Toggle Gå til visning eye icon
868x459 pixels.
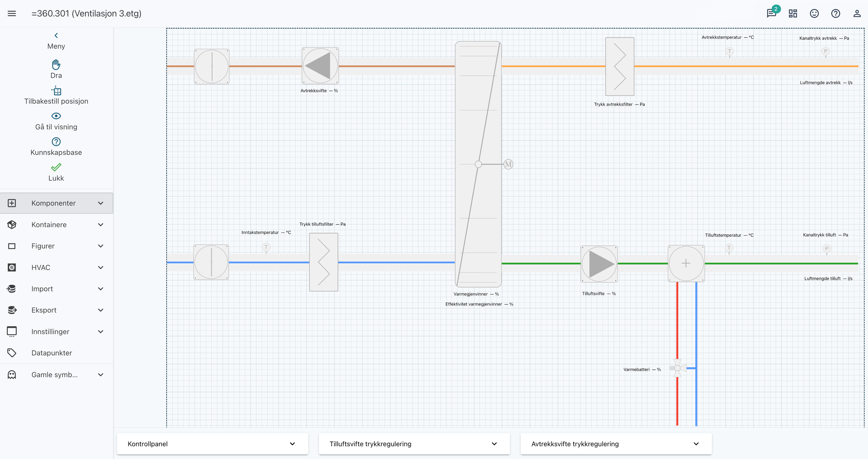56,116
